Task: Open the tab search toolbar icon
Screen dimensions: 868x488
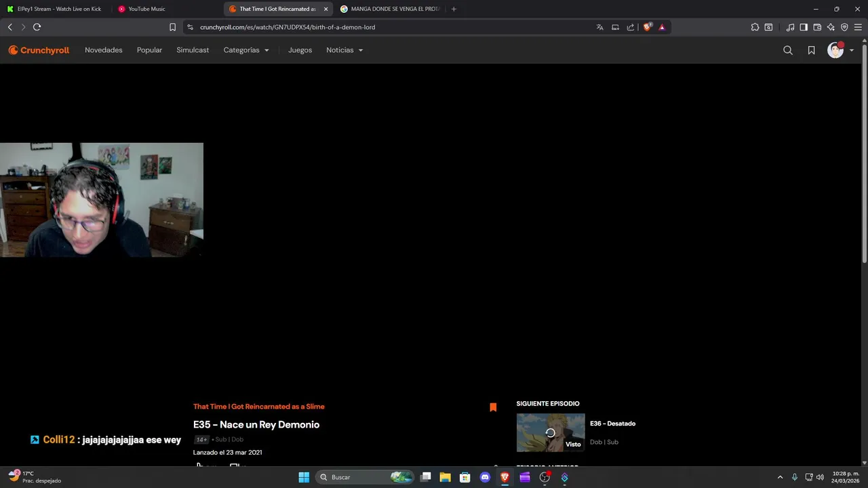Action: [768, 27]
